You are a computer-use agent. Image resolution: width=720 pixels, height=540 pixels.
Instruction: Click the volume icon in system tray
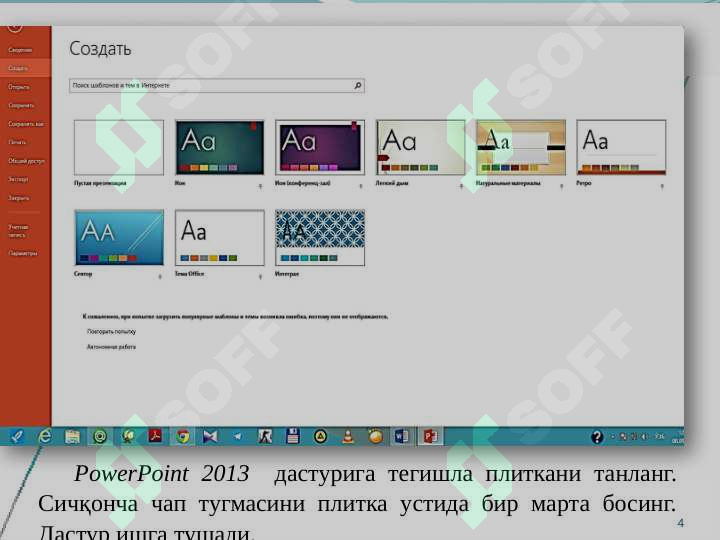coord(645,436)
